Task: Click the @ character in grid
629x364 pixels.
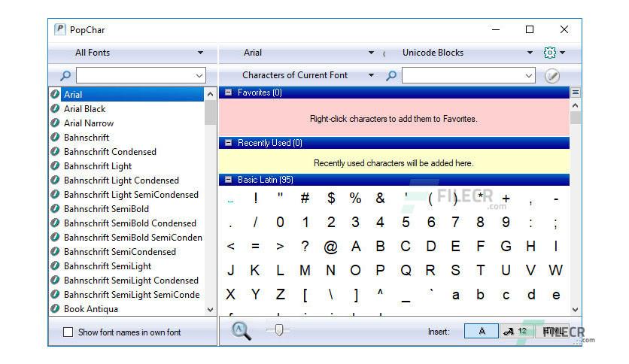Action: pyautogui.click(x=330, y=247)
